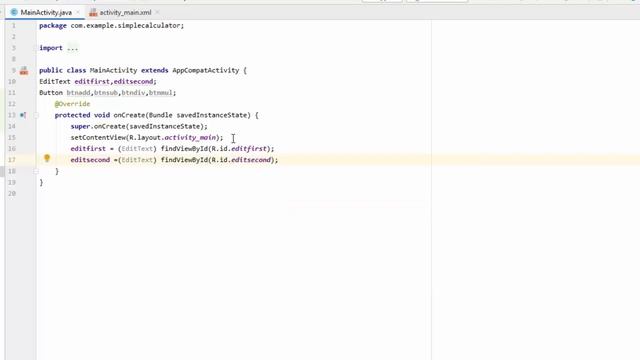
Task: Click the 'btnadd' variable
Action: [78, 93]
